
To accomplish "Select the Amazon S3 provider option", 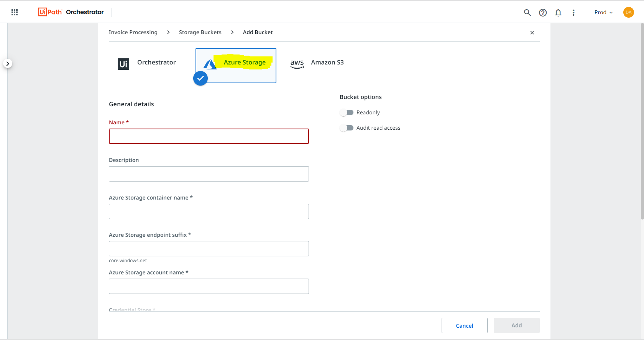I will 317,63.
